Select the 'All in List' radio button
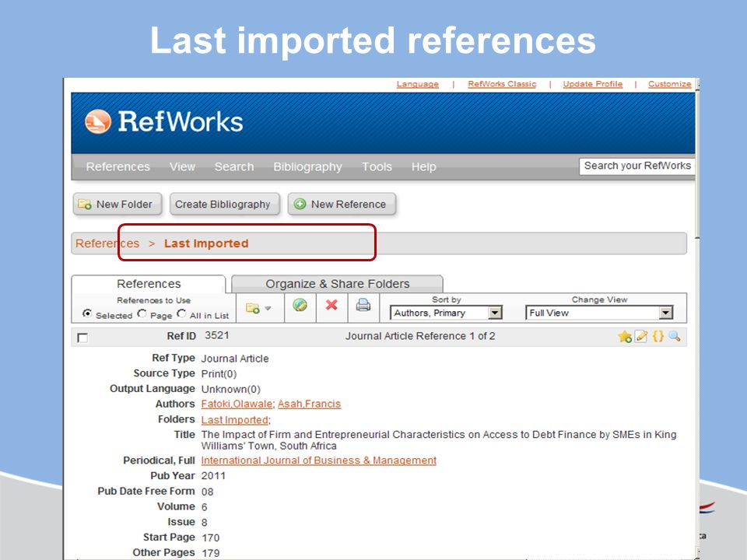 click(x=181, y=313)
